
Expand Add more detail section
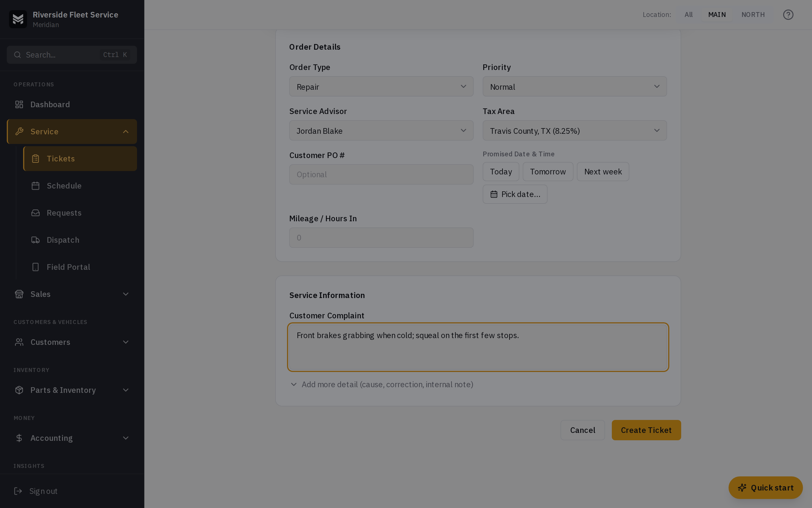coord(381,384)
